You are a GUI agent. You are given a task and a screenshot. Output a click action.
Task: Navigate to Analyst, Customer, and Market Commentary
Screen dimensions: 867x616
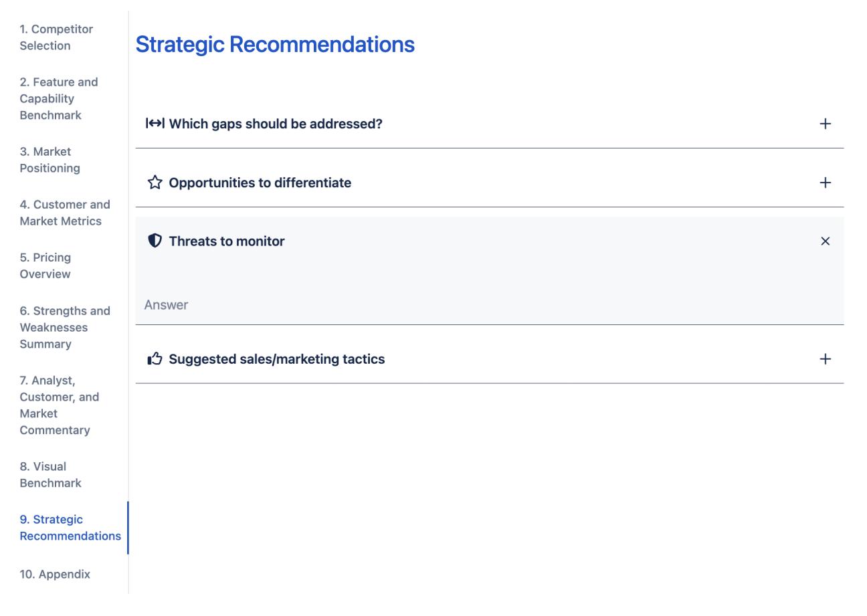(60, 405)
